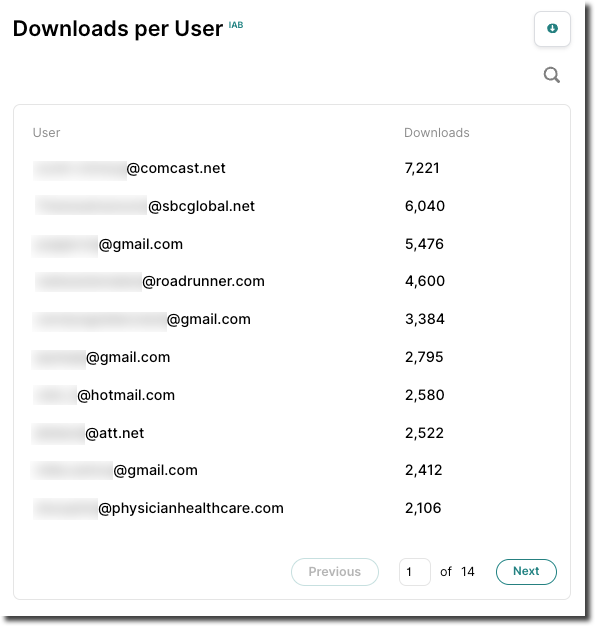Click the Previous page button
Screen dimensions: 595x626
click(335, 571)
